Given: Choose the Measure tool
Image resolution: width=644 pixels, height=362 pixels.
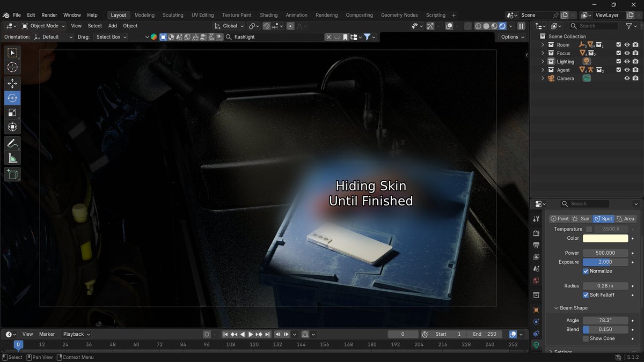Looking at the screenshot, I should coord(12,158).
